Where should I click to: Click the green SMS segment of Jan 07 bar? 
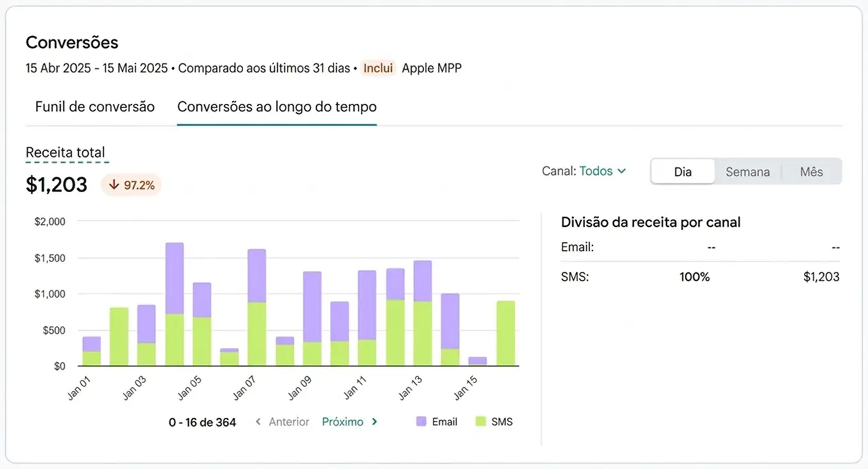(255, 333)
